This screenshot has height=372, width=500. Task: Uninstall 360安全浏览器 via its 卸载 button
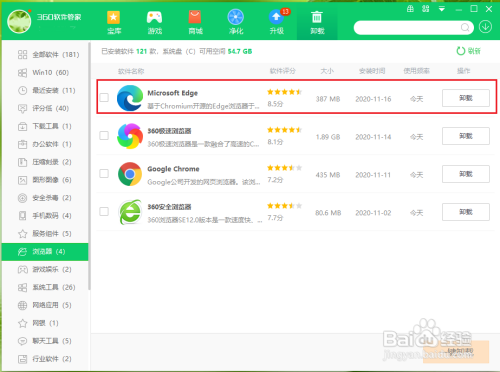[466, 212]
